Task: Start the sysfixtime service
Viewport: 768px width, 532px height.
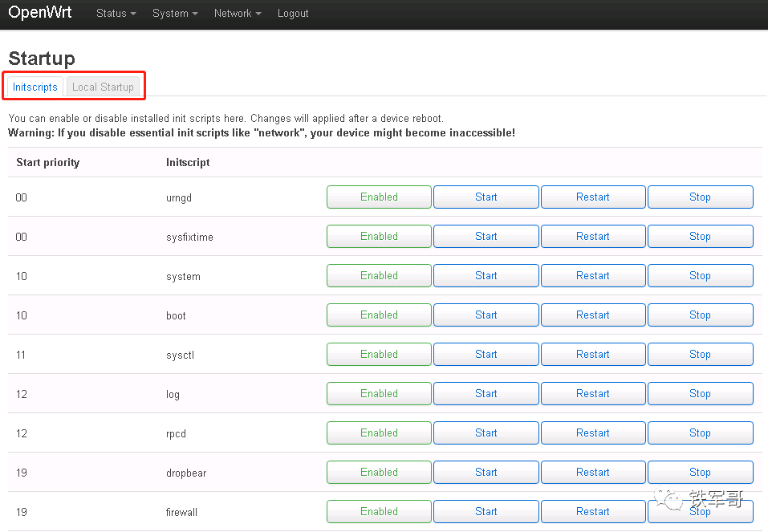Action: 486,236
